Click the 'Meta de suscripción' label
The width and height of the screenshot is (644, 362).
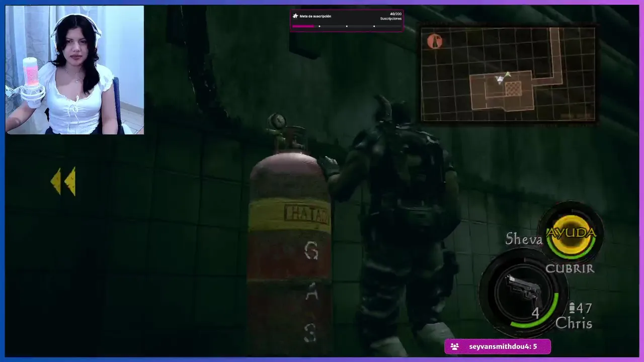coord(315,16)
